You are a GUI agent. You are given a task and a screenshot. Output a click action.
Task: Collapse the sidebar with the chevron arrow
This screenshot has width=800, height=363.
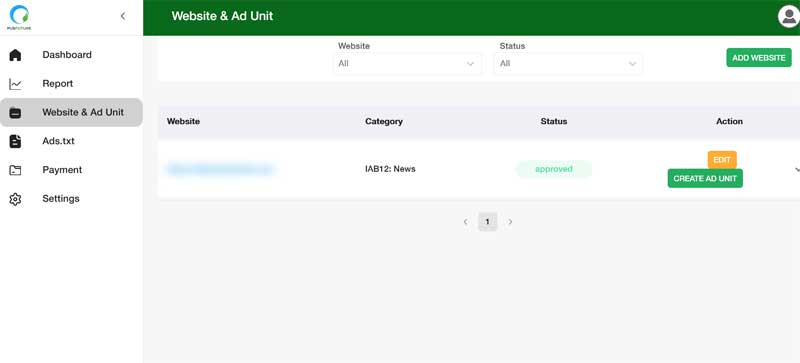click(x=123, y=16)
